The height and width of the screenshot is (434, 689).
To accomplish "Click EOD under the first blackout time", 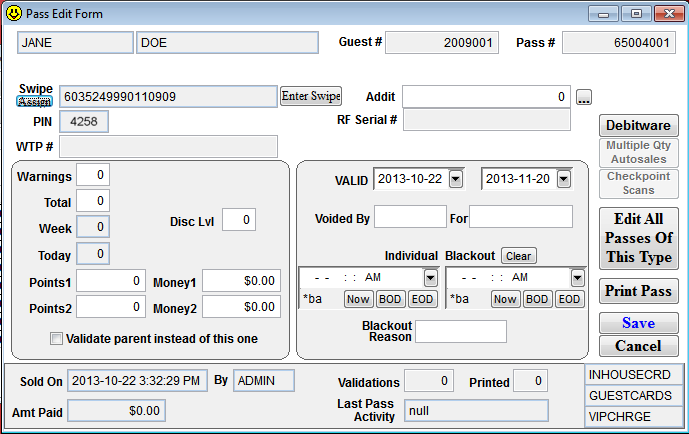I will (422, 300).
